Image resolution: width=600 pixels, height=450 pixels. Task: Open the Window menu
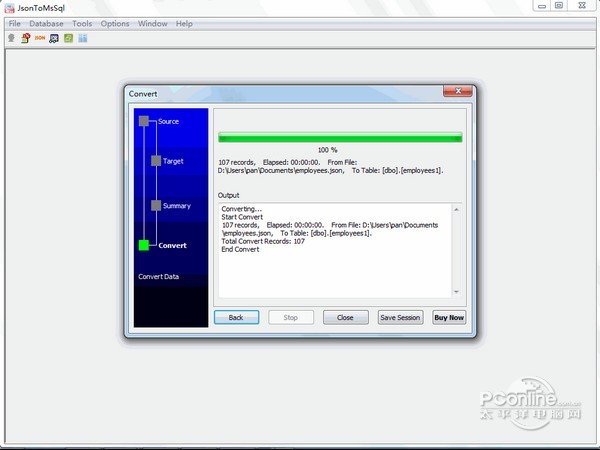(x=153, y=24)
